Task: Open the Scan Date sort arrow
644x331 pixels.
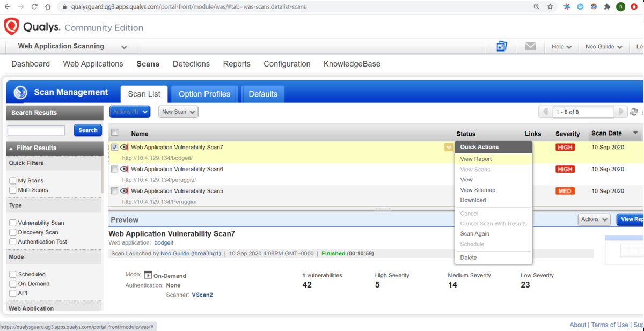Action: coord(635,133)
